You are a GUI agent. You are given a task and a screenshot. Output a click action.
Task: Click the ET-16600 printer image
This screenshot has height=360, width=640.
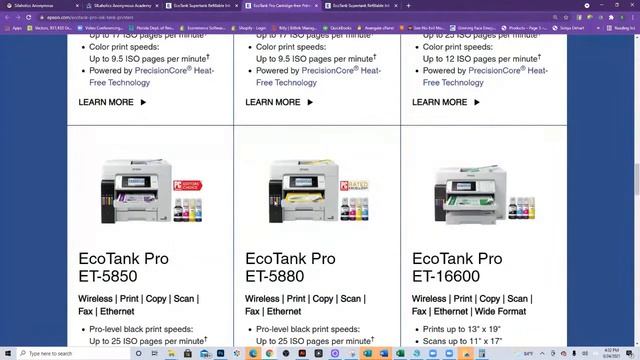[x=471, y=194]
